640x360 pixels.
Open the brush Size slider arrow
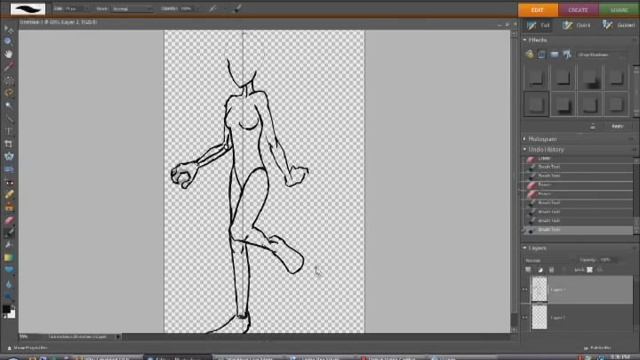click(87, 9)
